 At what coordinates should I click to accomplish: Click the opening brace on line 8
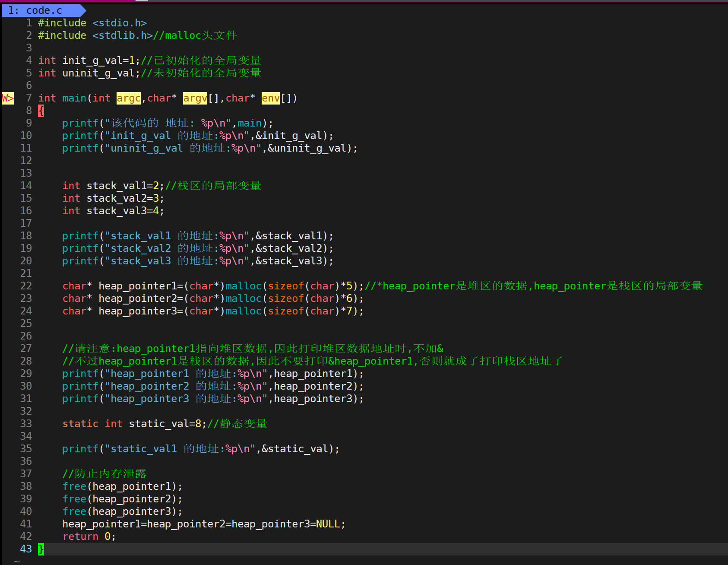pyautogui.click(x=41, y=111)
